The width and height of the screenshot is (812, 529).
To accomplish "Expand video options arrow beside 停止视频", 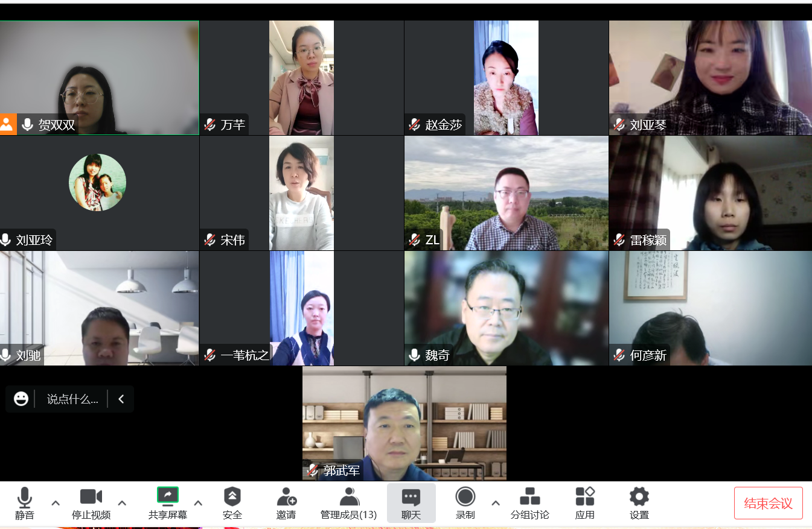I will (122, 502).
